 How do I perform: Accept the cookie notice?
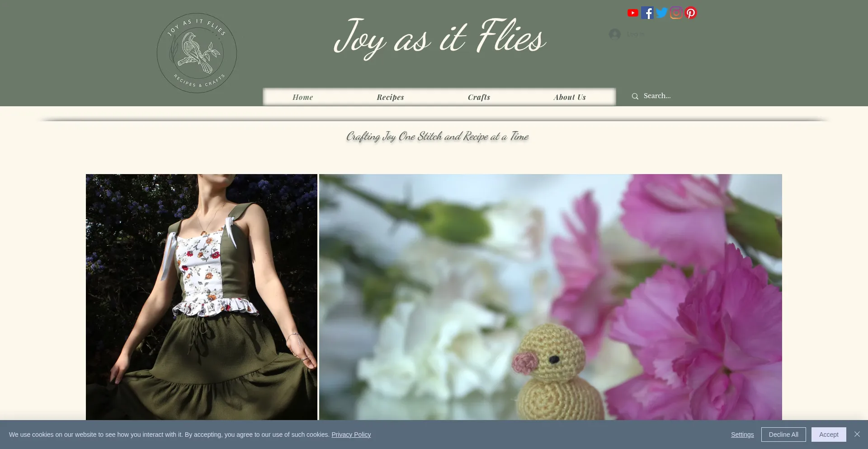829,434
